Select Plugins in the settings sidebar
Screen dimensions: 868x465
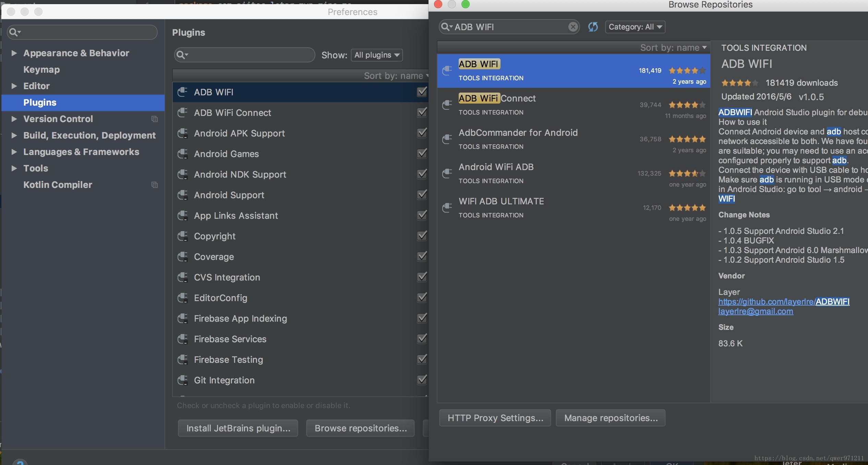[83, 103]
